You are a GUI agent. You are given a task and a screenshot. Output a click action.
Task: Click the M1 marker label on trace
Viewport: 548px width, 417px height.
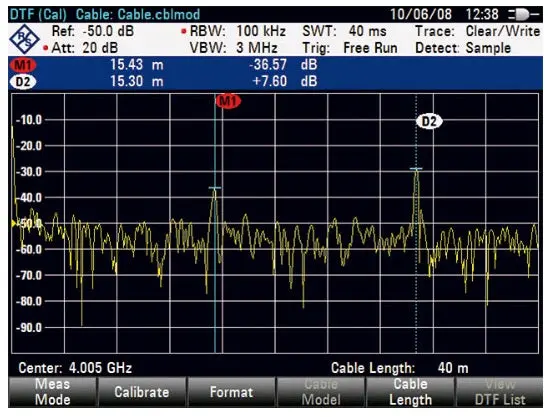point(228,101)
